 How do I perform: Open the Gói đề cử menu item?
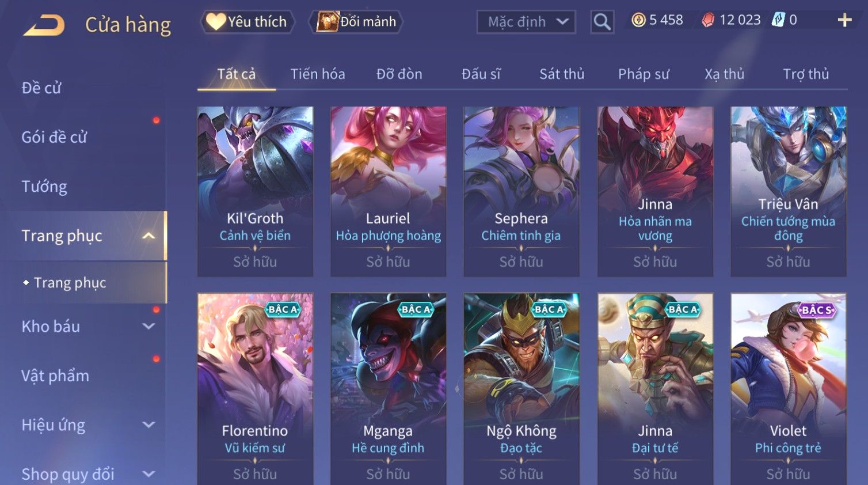pyautogui.click(x=54, y=137)
